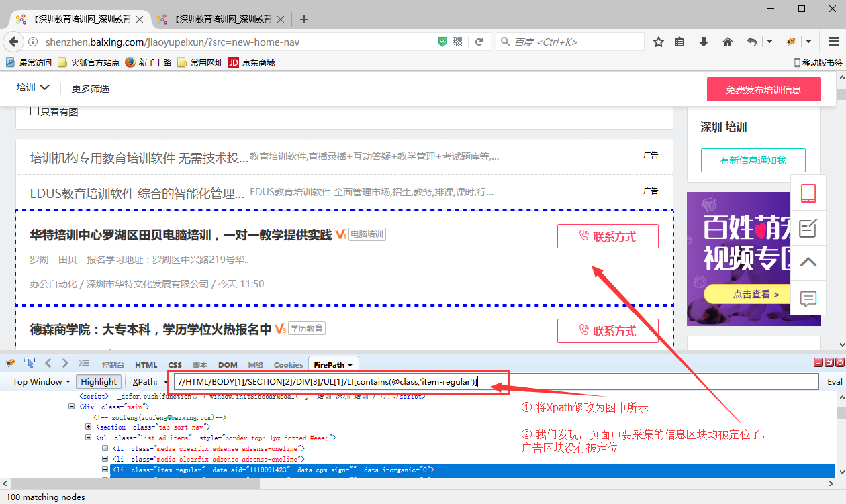Click the 有新信息通知我 button
This screenshot has height=504, width=846.
[753, 160]
